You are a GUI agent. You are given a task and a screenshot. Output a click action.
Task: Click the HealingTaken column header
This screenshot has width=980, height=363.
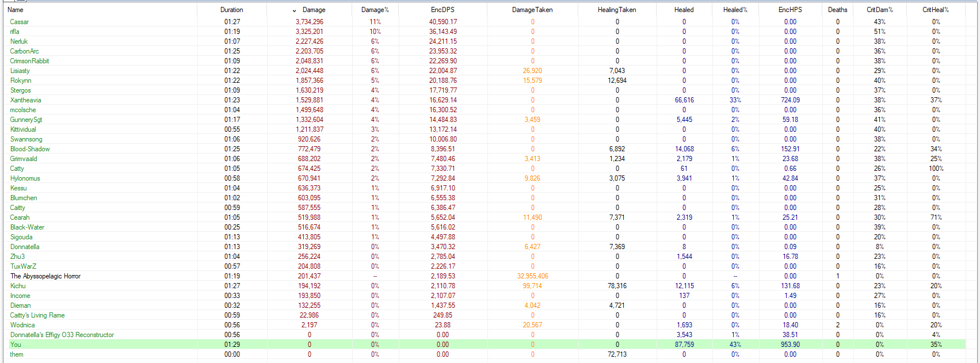[616, 10]
